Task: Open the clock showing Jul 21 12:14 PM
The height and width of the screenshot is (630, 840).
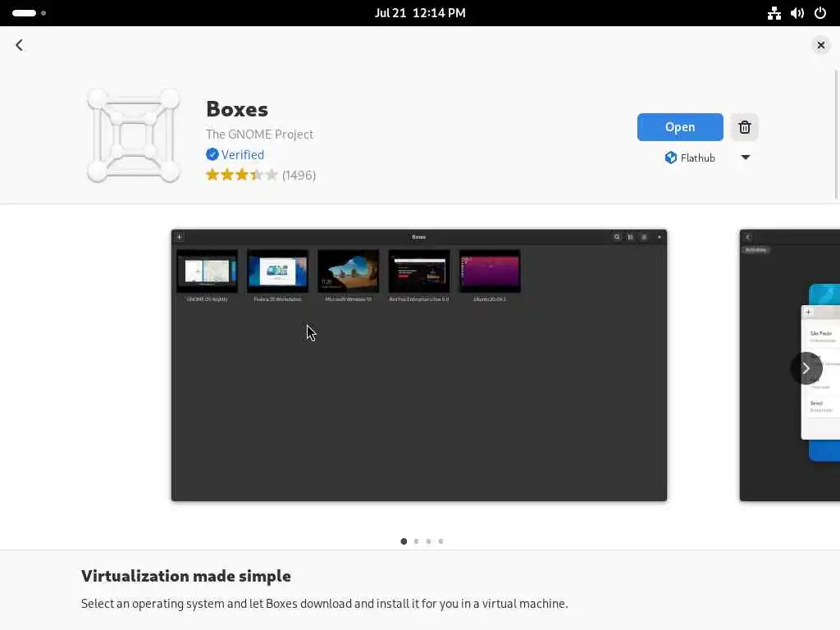Action: click(420, 13)
